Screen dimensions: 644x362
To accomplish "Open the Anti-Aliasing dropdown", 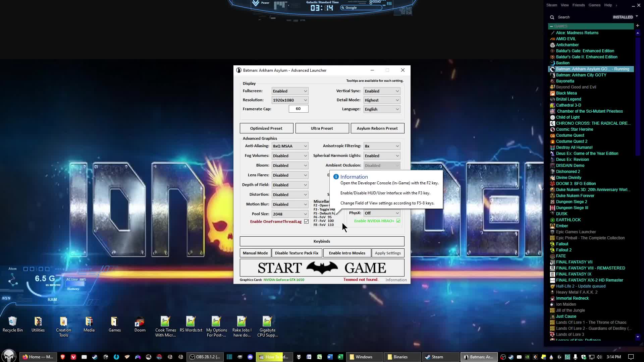I will 289,146.
